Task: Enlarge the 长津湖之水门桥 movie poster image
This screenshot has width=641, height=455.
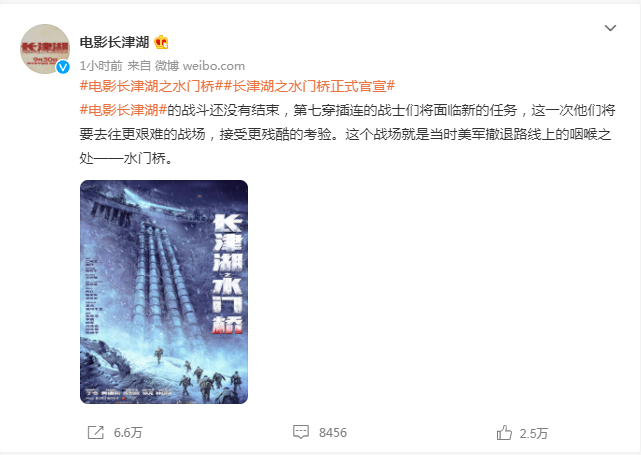Action: (x=164, y=292)
